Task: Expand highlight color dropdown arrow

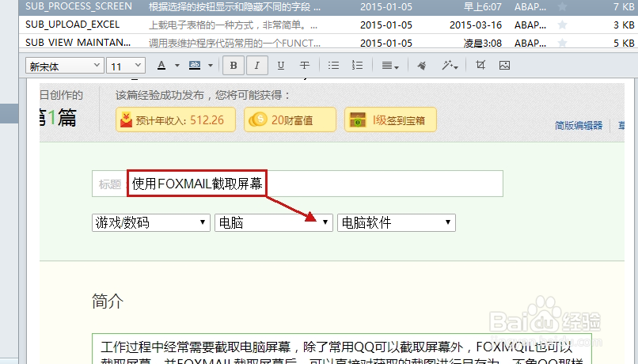Action: (211, 66)
